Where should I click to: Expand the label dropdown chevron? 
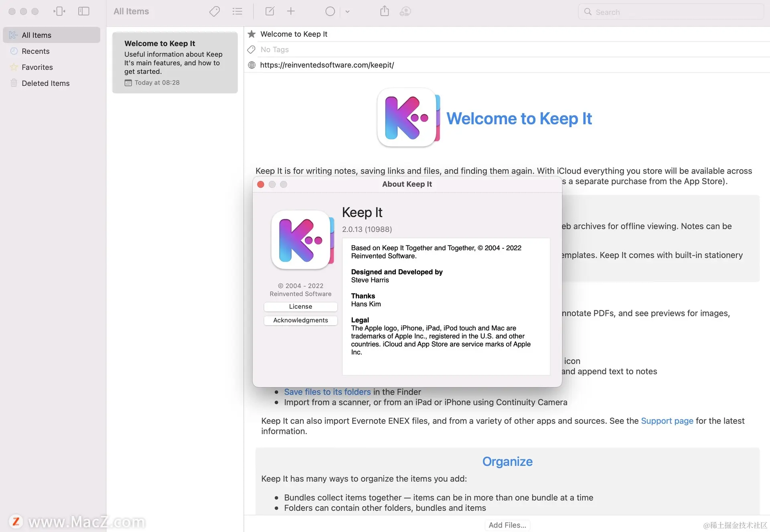click(x=347, y=12)
